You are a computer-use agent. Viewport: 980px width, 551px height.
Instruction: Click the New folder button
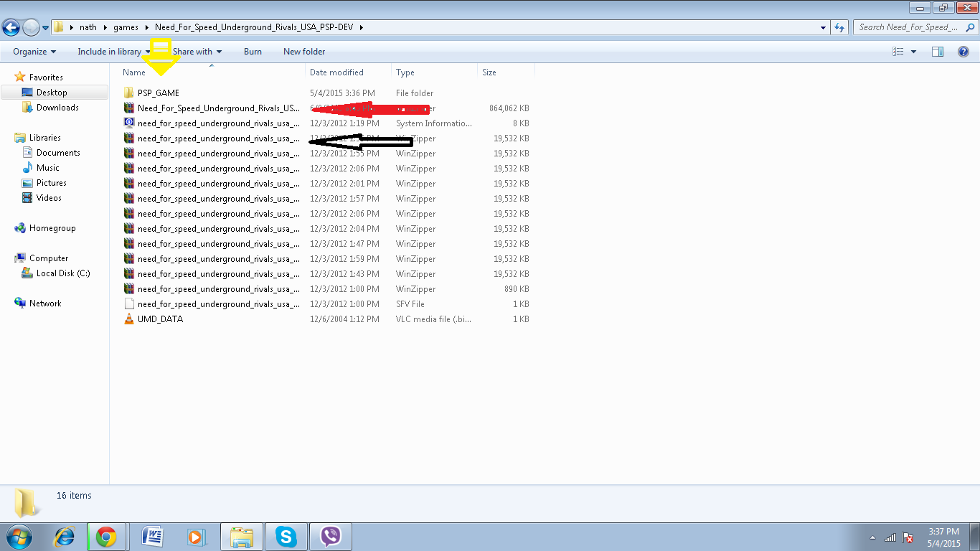tap(304, 52)
